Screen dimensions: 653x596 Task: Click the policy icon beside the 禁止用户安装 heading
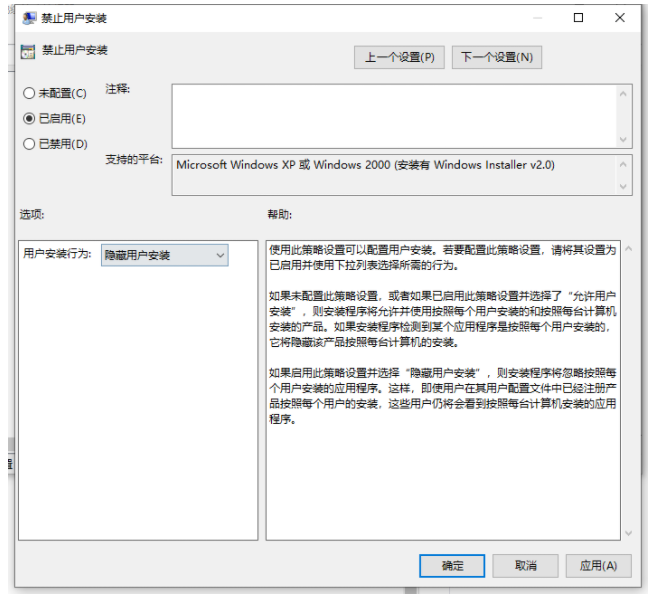28,51
